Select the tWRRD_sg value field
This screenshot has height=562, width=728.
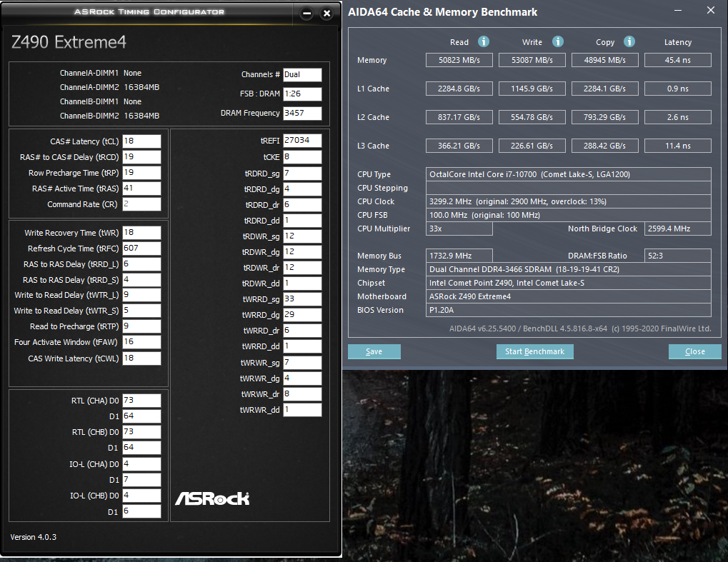[302, 299]
